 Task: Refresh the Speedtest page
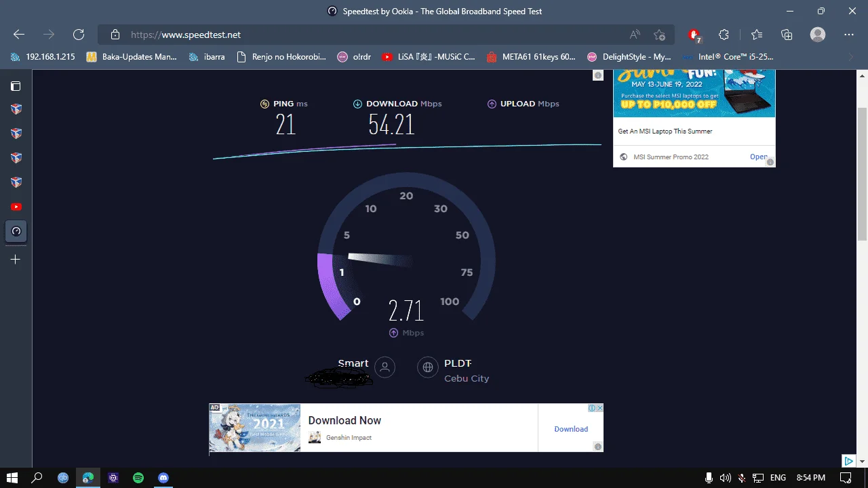79,35
